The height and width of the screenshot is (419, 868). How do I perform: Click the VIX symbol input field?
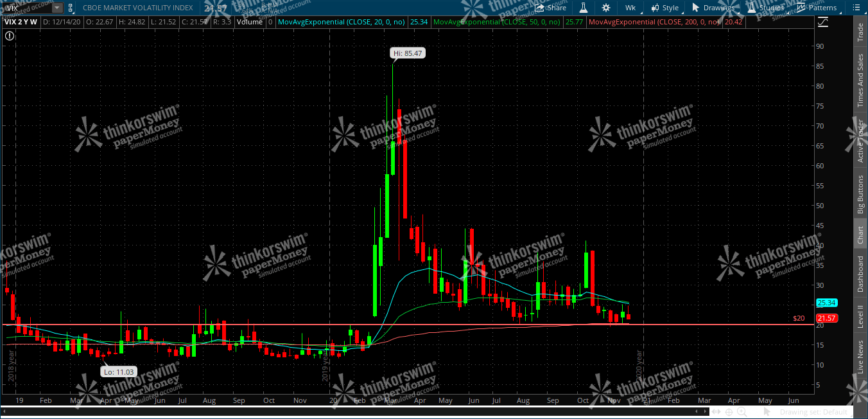pyautogui.click(x=26, y=8)
